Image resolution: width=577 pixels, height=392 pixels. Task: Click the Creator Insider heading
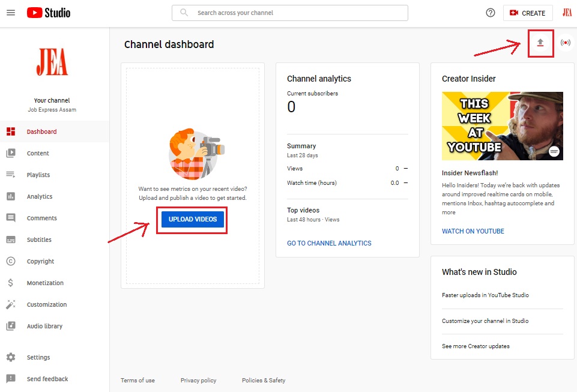click(468, 79)
